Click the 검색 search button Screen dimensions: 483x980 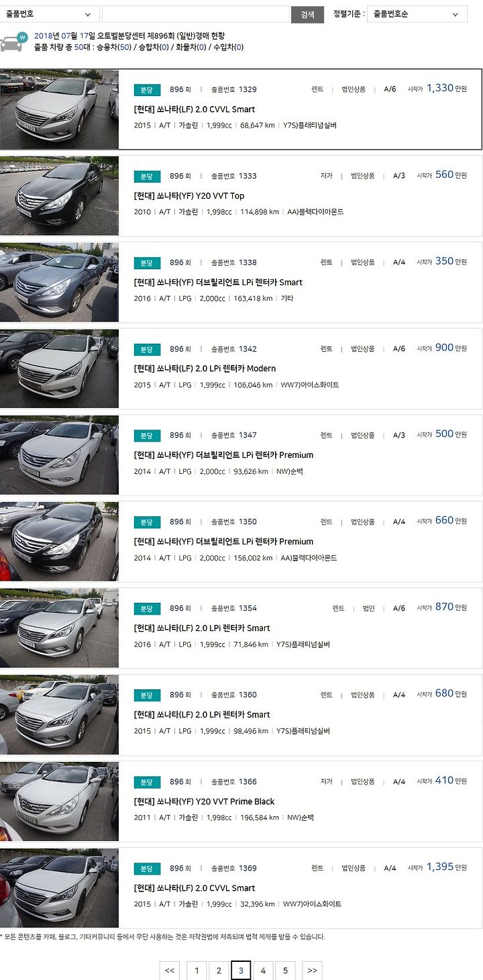pyautogui.click(x=307, y=14)
